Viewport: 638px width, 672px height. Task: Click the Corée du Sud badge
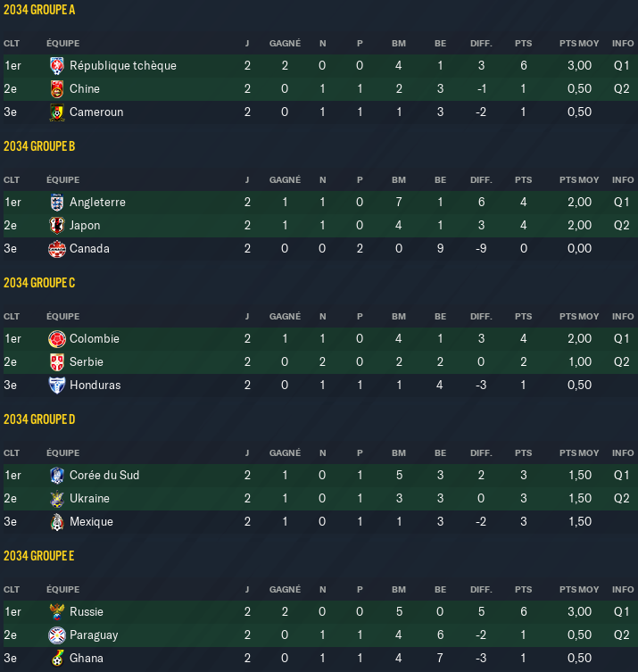coord(57,476)
